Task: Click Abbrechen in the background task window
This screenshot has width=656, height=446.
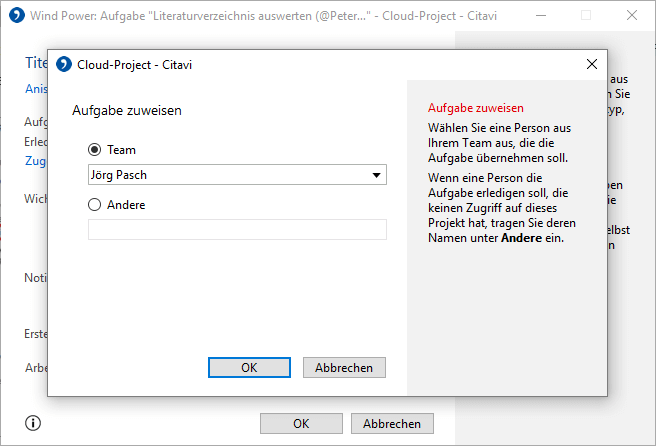Action: pos(392,423)
